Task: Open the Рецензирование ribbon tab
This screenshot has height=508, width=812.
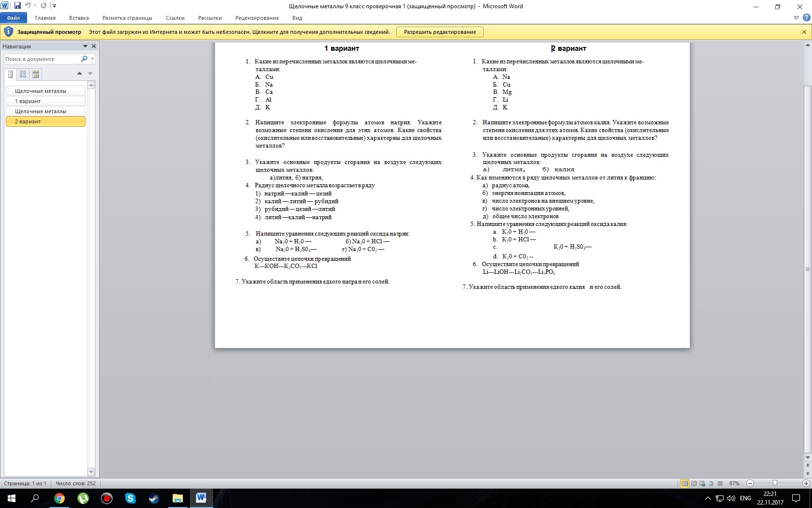Action: 257,18
